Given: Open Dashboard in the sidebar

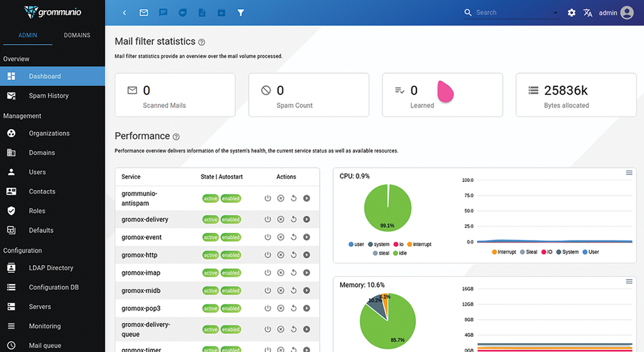Looking at the screenshot, I should (x=53, y=76).
